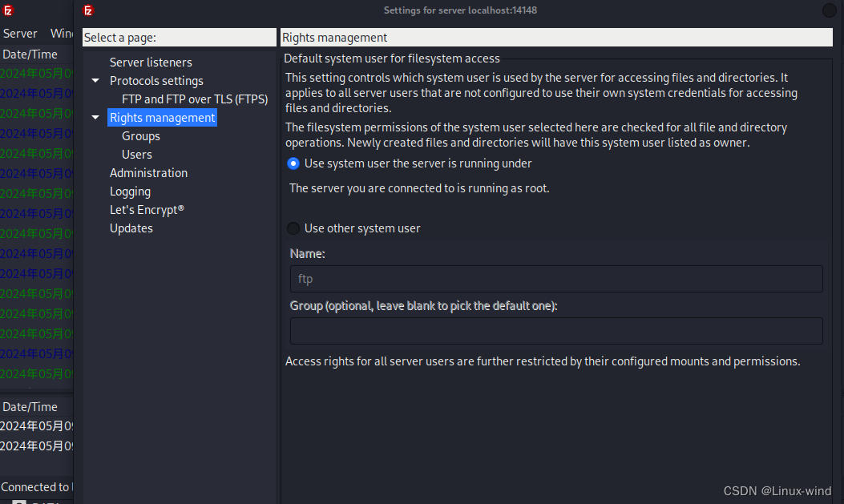Viewport: 844px width, 504px height.
Task: Select the Use other system user option
Action: point(293,228)
